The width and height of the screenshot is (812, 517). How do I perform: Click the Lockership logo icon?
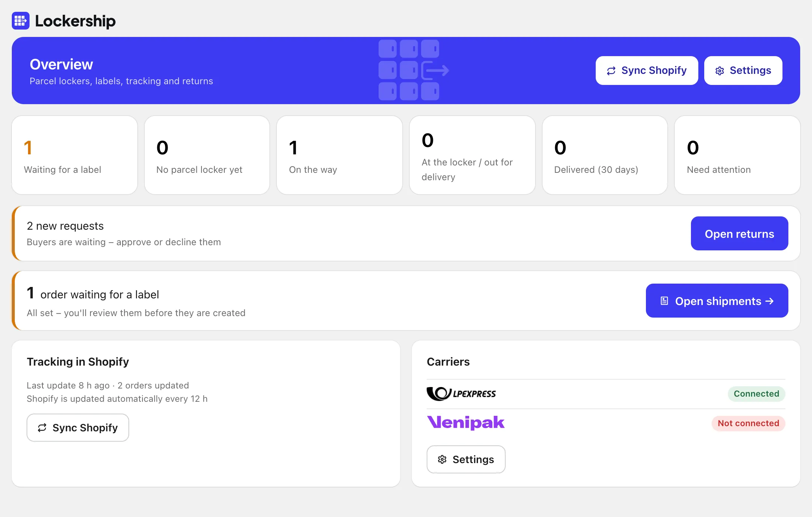21,21
